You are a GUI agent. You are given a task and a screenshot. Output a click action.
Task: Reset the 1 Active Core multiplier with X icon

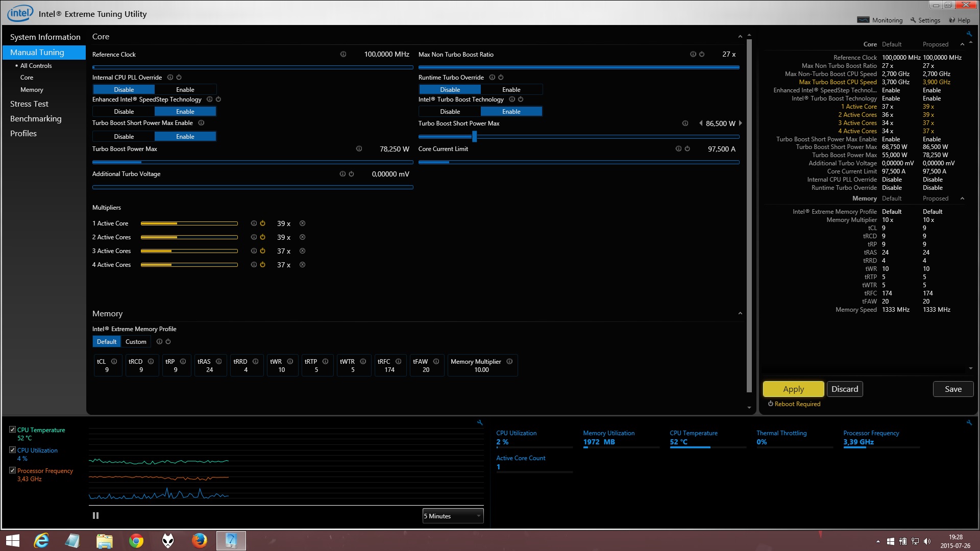pyautogui.click(x=302, y=223)
